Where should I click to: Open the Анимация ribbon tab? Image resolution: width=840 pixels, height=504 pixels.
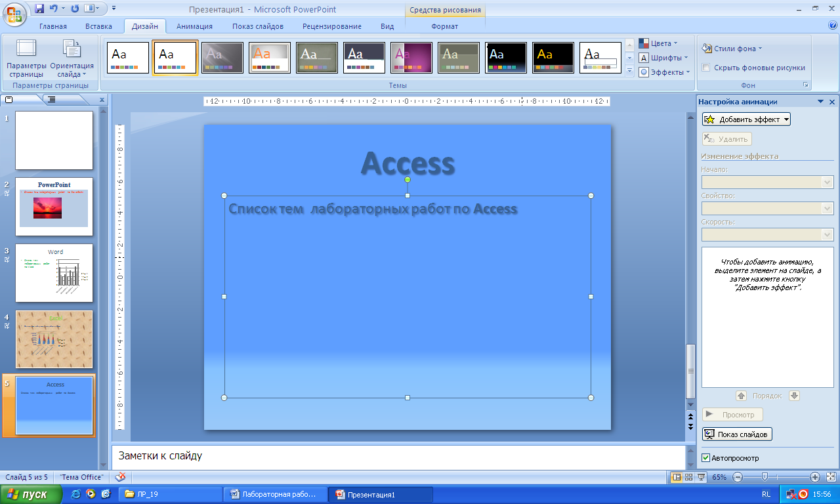[x=194, y=26]
